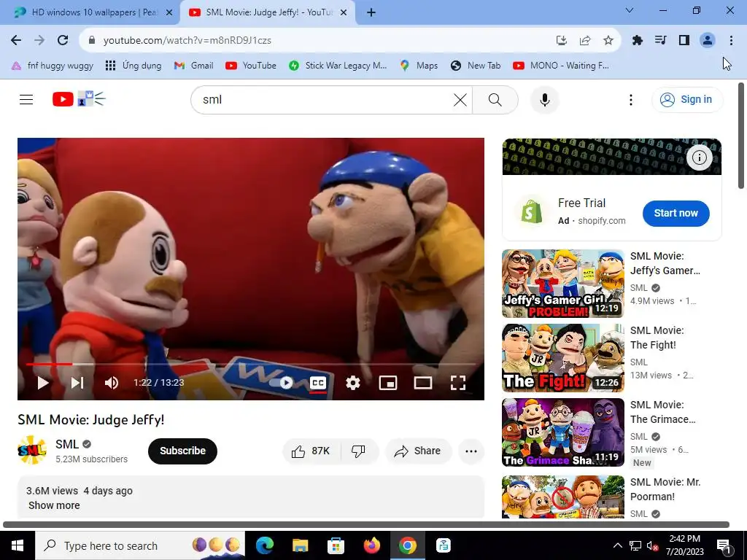
Task: Open the YouTube guide hamburger menu
Action: click(26, 99)
